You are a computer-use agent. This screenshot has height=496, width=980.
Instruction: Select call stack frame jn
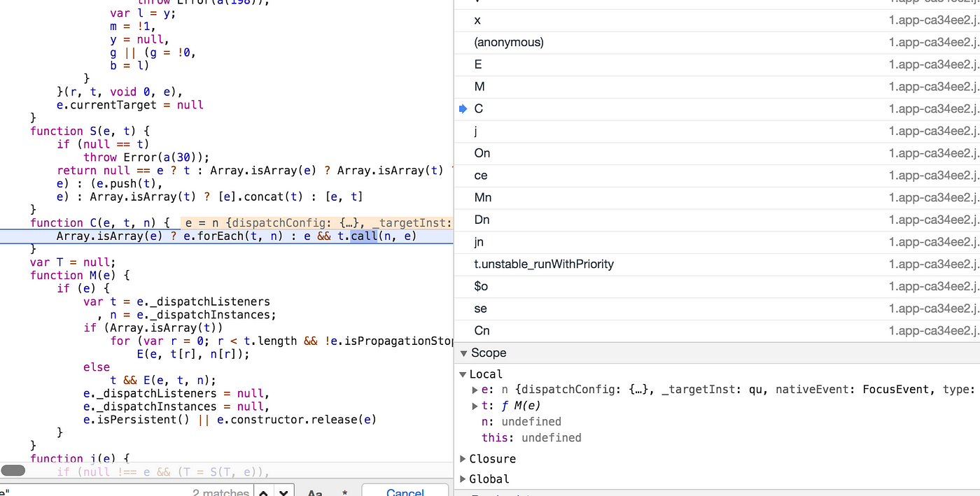717,242
